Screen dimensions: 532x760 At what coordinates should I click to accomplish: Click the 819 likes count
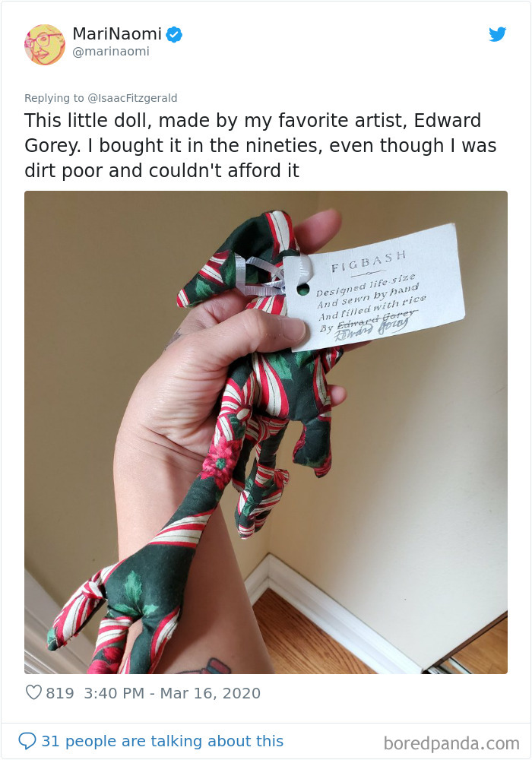(60, 693)
